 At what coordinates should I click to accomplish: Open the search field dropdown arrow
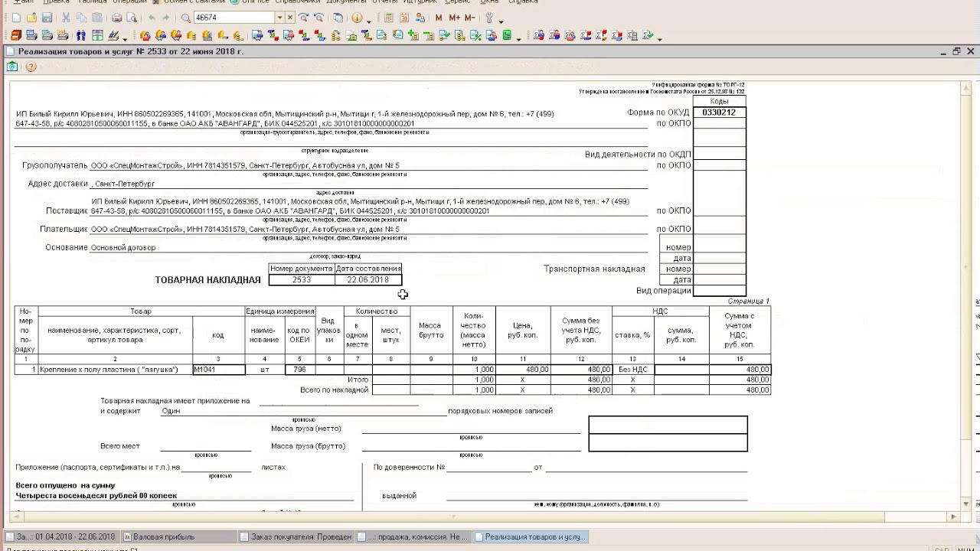click(x=280, y=18)
